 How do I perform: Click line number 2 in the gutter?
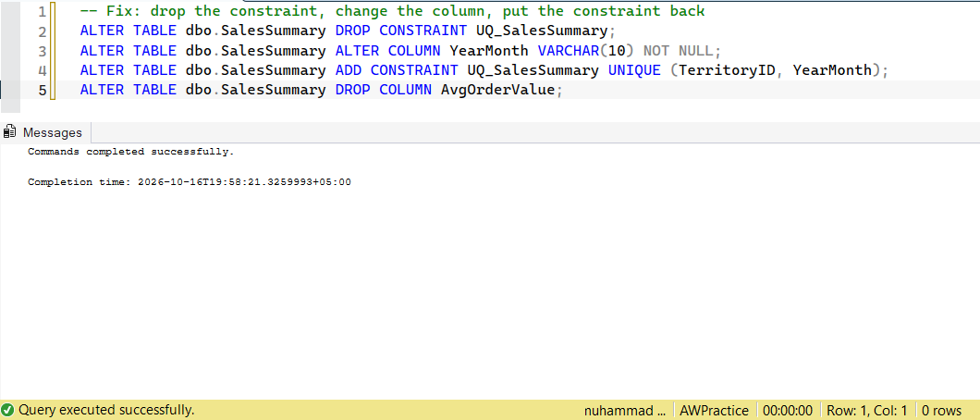(42, 31)
